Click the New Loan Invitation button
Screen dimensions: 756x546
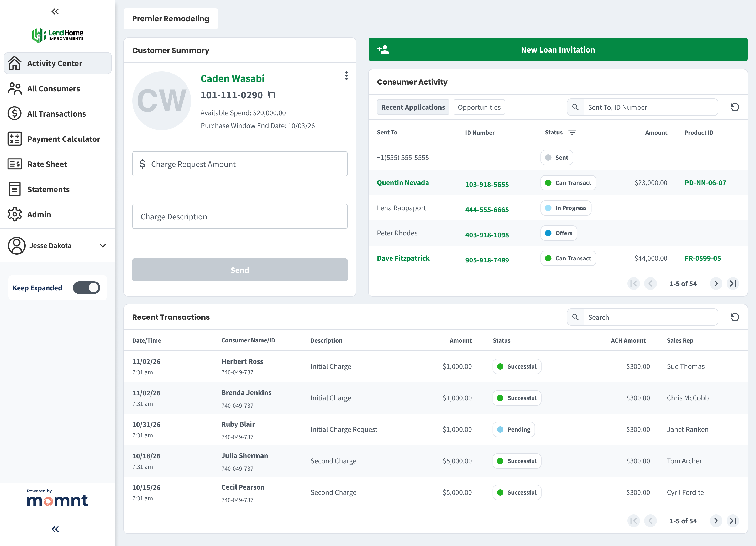[558, 49]
